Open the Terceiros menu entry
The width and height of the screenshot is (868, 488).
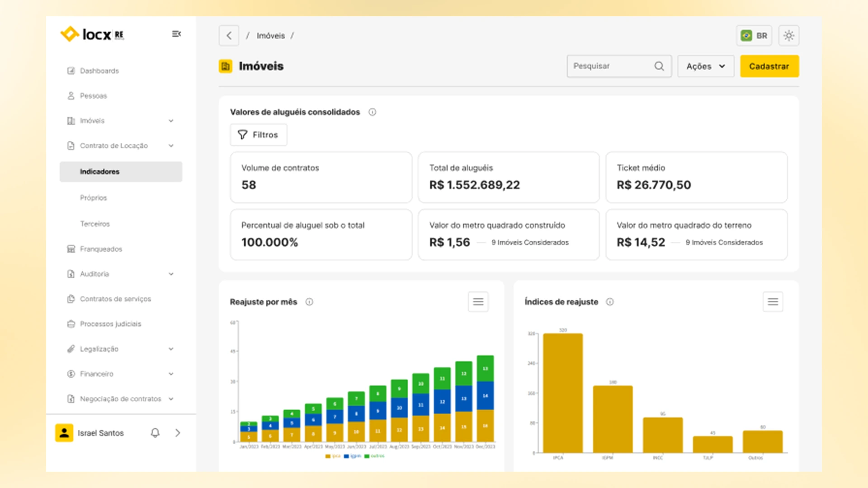[x=95, y=224]
